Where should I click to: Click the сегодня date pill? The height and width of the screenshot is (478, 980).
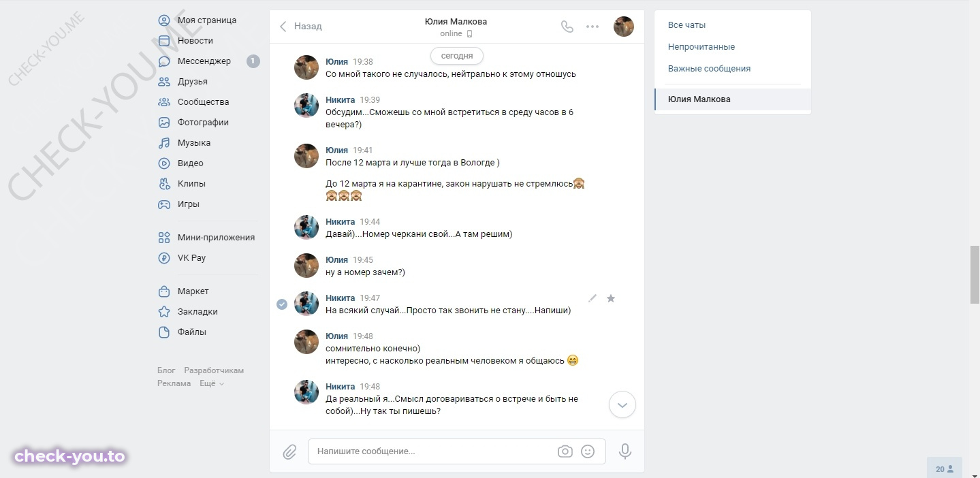457,56
